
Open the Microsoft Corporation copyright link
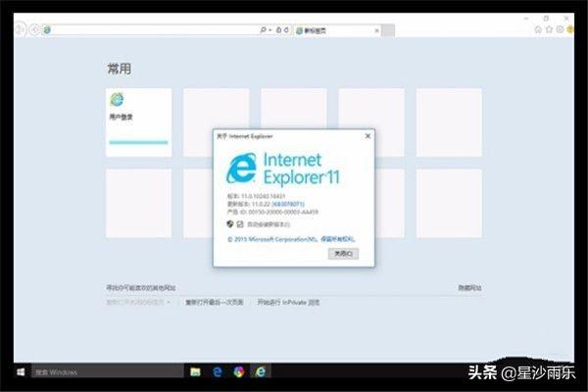coord(291,239)
